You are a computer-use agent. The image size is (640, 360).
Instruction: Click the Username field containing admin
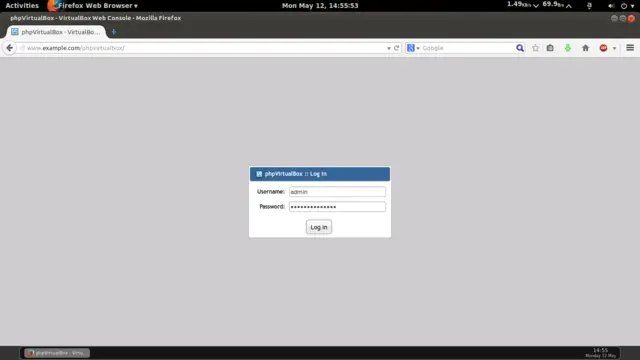337,191
